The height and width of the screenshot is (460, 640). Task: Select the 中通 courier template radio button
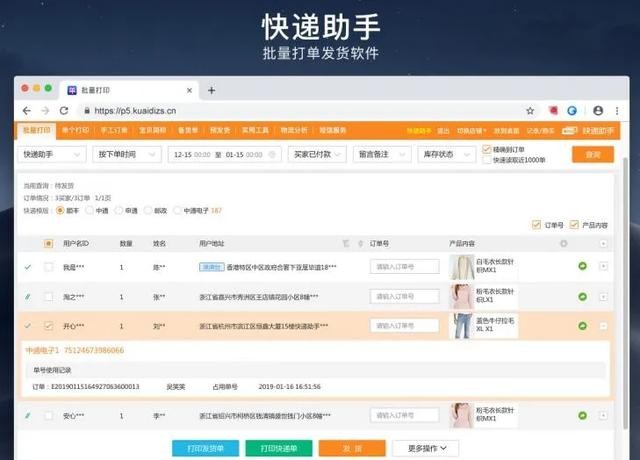pyautogui.click(x=89, y=211)
